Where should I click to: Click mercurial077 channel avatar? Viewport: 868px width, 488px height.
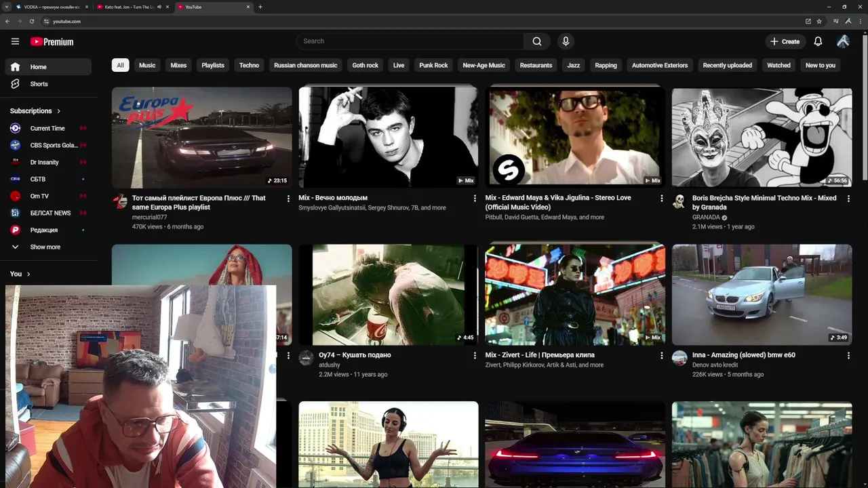tap(120, 201)
